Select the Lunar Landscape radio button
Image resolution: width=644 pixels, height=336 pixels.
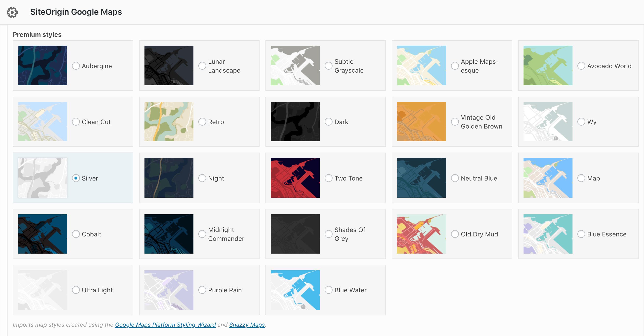pyautogui.click(x=202, y=66)
